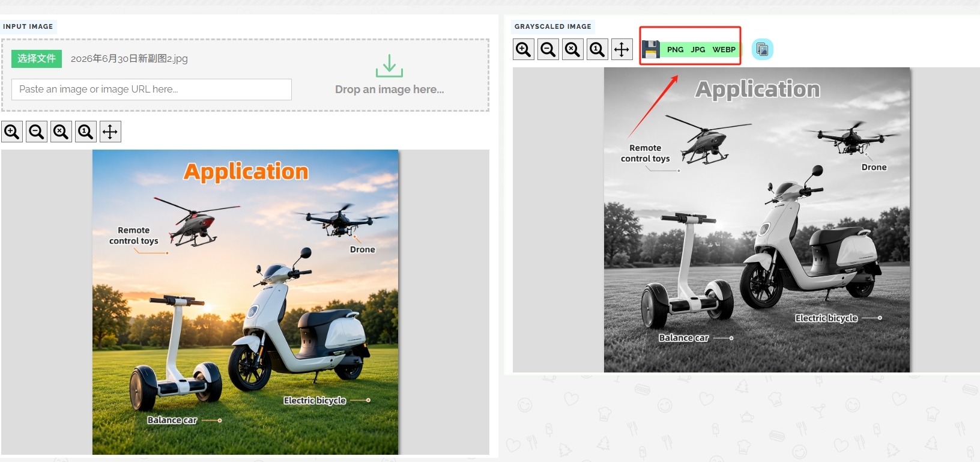Copy grayscaled image to clipboard icon
Screen dimensions: 980x462
coord(762,49)
